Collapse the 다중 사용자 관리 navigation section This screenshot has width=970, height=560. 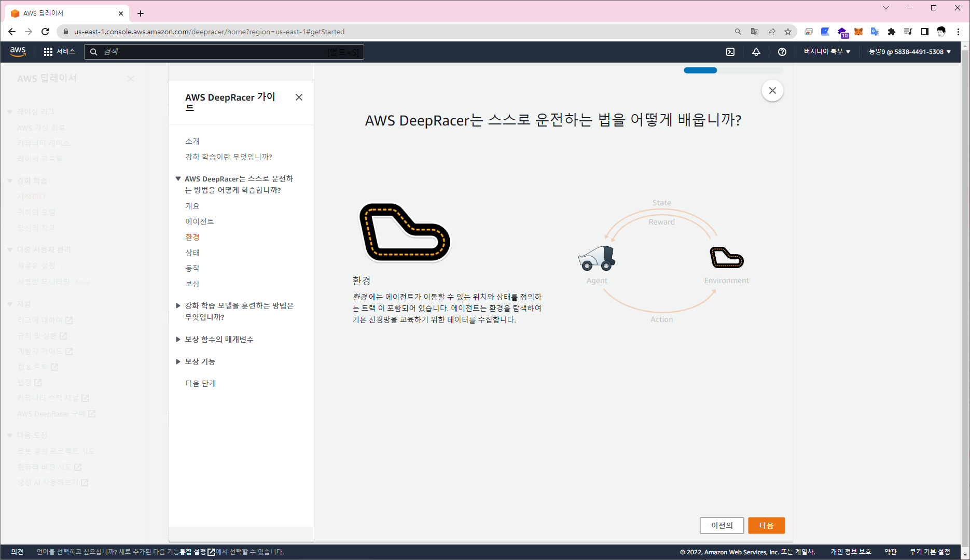tap(10, 250)
